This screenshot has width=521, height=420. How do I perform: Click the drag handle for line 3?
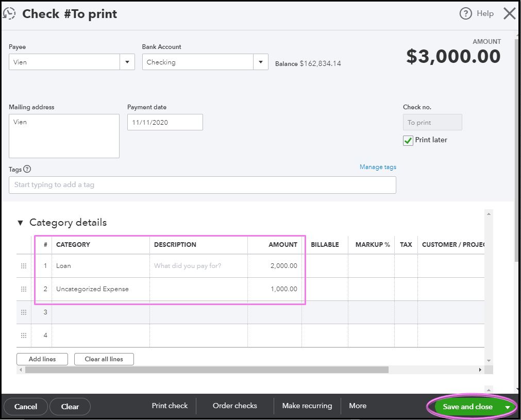click(24, 312)
